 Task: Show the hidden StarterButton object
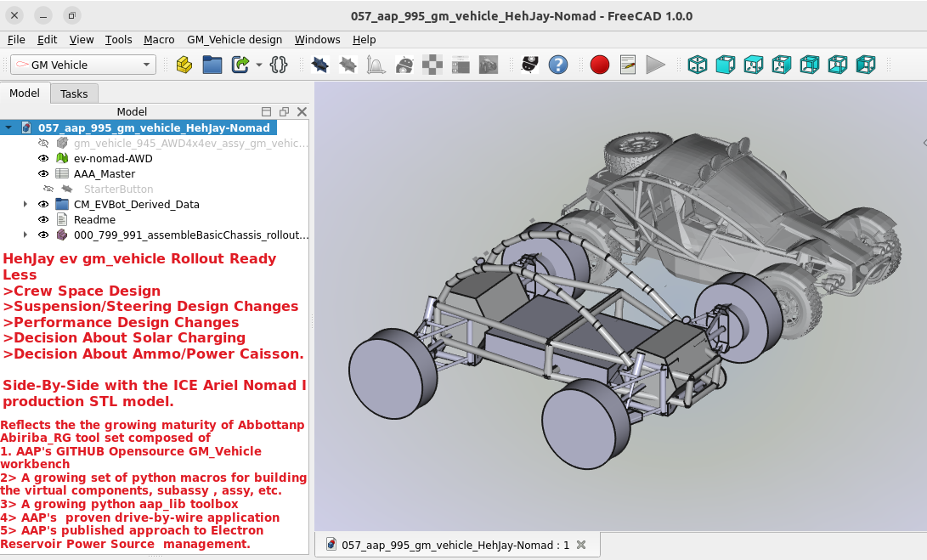pos(48,189)
